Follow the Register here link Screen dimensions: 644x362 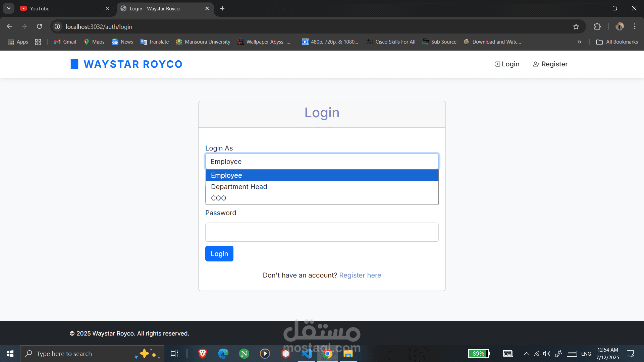[360, 275]
